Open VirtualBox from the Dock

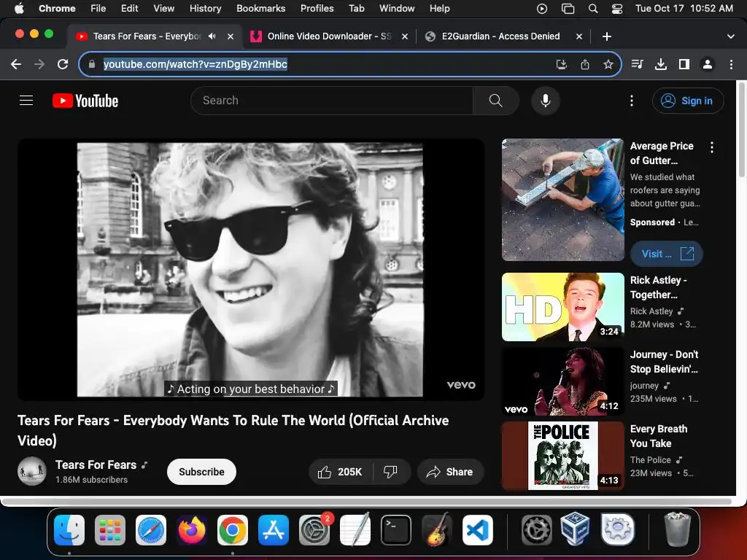click(x=575, y=529)
